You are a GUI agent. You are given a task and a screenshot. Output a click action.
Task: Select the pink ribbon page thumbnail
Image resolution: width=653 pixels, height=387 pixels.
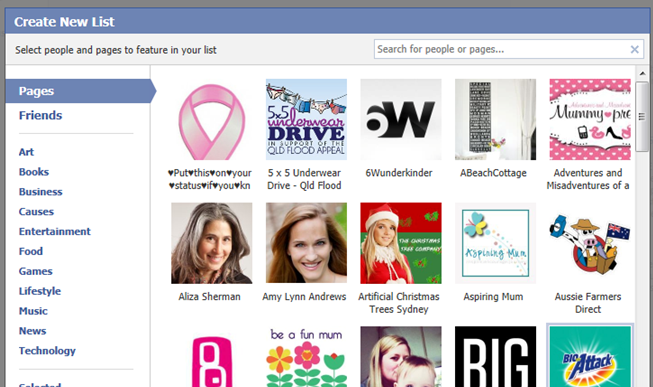[212, 120]
